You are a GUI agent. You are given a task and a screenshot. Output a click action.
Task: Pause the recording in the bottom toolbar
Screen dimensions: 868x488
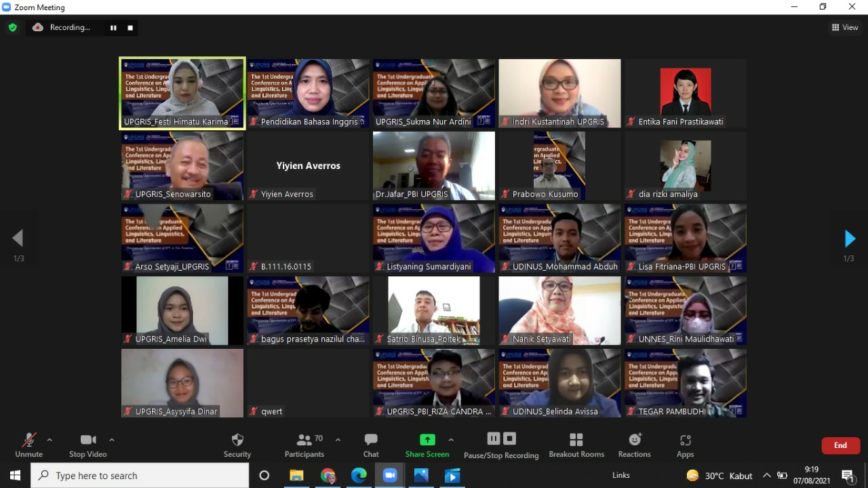point(494,438)
